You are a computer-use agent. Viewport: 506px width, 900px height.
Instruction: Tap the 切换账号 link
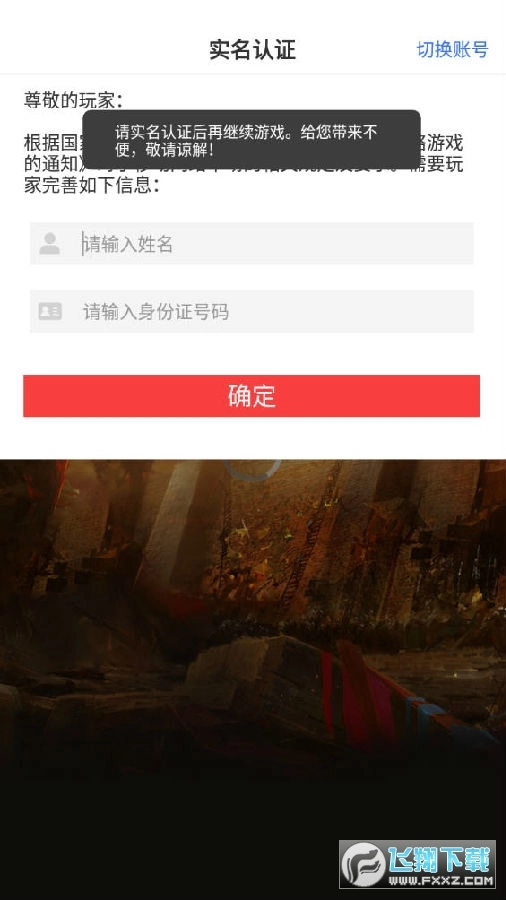[x=452, y=50]
